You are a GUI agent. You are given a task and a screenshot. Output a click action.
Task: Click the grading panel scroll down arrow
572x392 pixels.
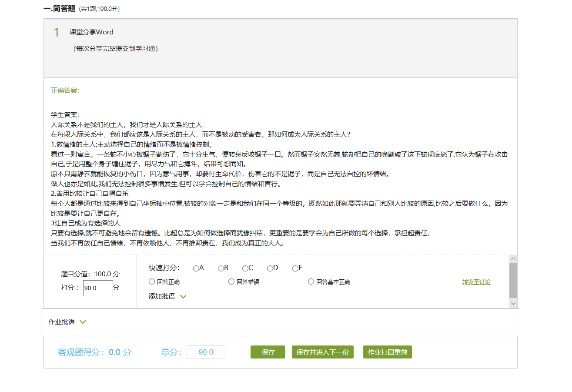coord(513,304)
